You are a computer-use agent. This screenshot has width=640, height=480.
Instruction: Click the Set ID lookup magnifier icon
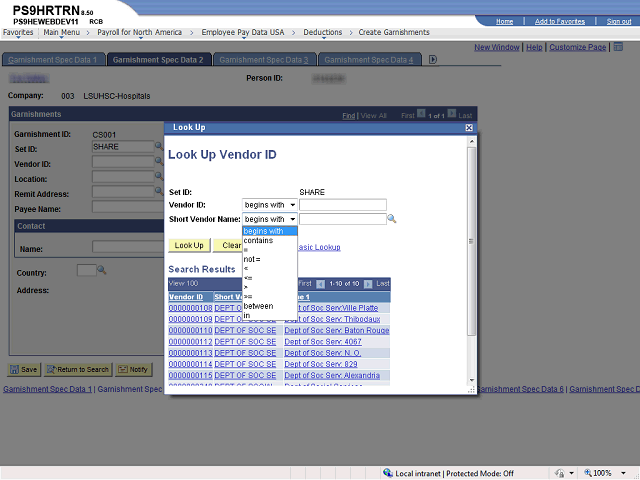click(x=158, y=147)
